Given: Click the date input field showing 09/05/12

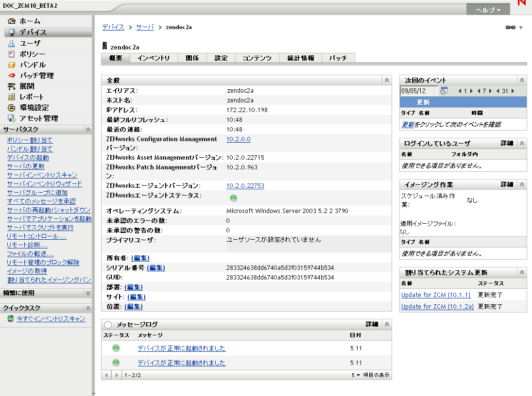Looking at the screenshot, I should [x=419, y=91].
